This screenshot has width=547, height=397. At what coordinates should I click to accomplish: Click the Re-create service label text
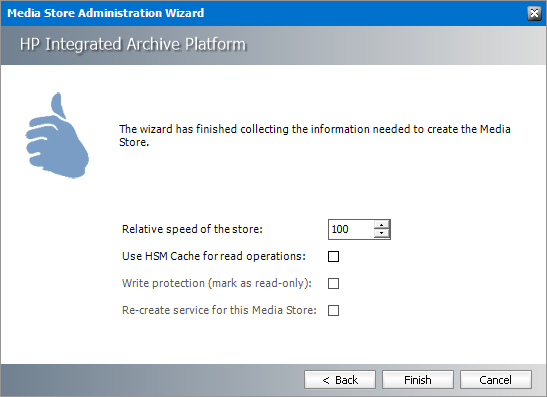coord(219,310)
